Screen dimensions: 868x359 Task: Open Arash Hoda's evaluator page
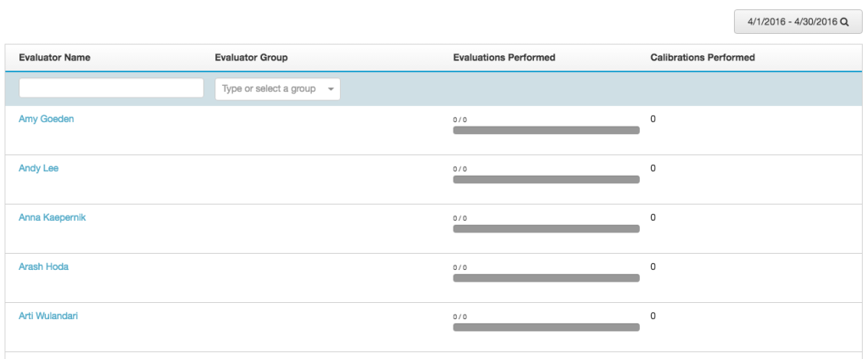[44, 266]
